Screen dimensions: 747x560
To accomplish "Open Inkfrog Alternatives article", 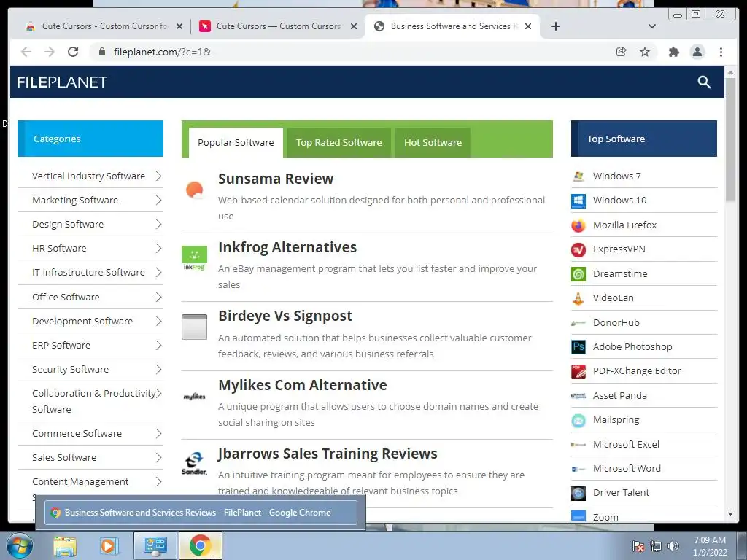I will [287, 248].
